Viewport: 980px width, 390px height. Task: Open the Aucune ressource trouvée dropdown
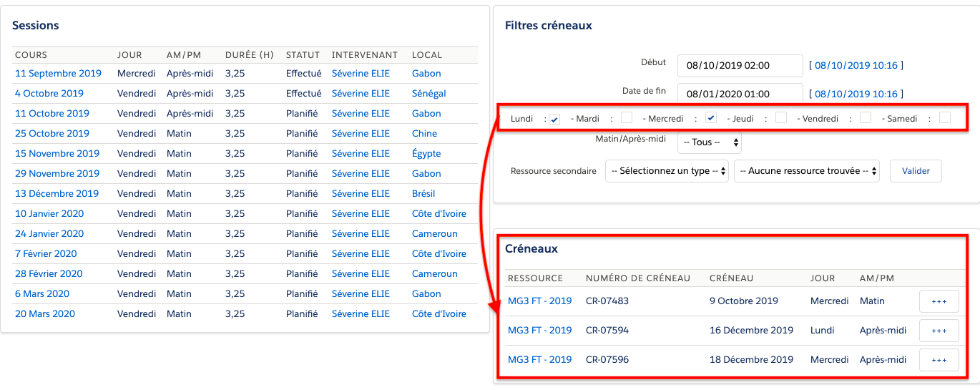coord(808,171)
